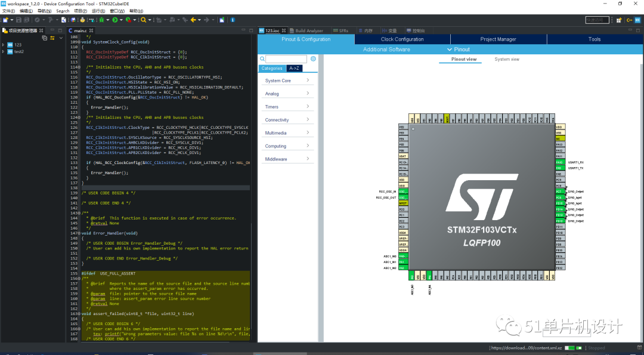Click the green pin labeled USART1_TX
644x355 pixels.
click(560, 168)
